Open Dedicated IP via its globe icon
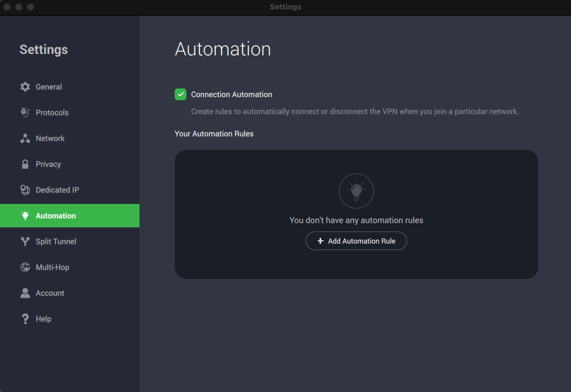The width and height of the screenshot is (571, 392). pos(25,190)
